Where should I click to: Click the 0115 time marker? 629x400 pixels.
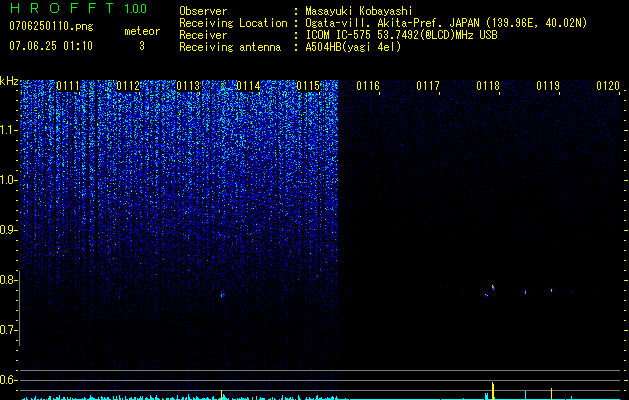tap(308, 86)
